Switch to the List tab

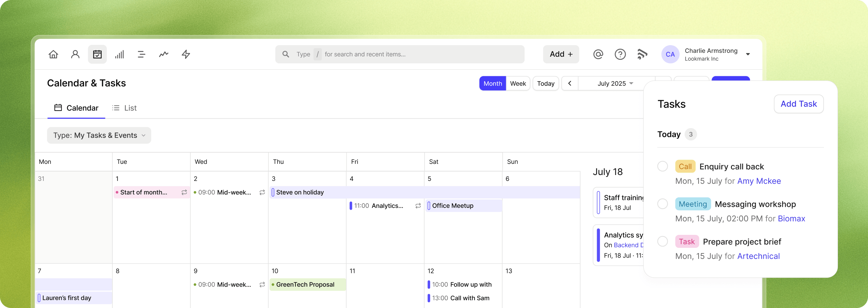[x=125, y=108]
